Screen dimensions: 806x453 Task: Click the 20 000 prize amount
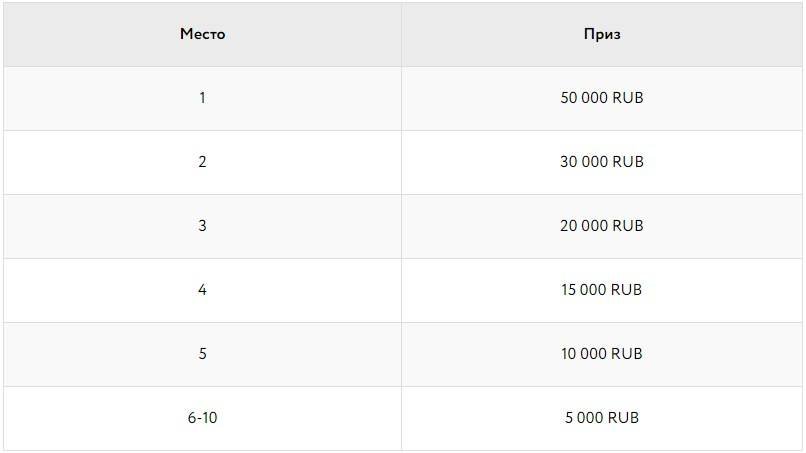[584, 226]
